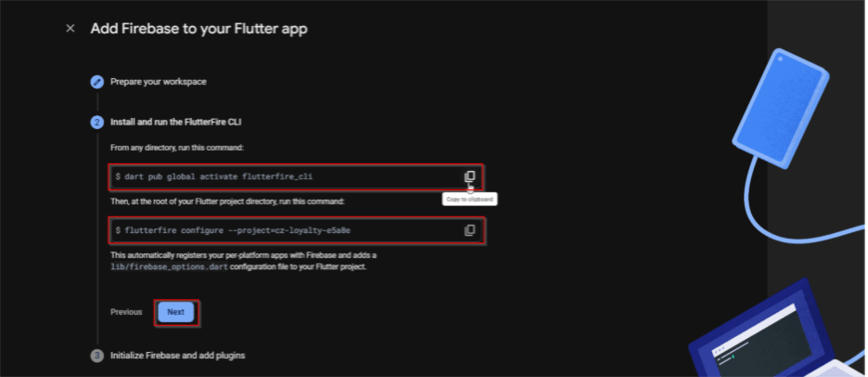
Task: Click the pencil icon for step one
Action: coord(96,82)
